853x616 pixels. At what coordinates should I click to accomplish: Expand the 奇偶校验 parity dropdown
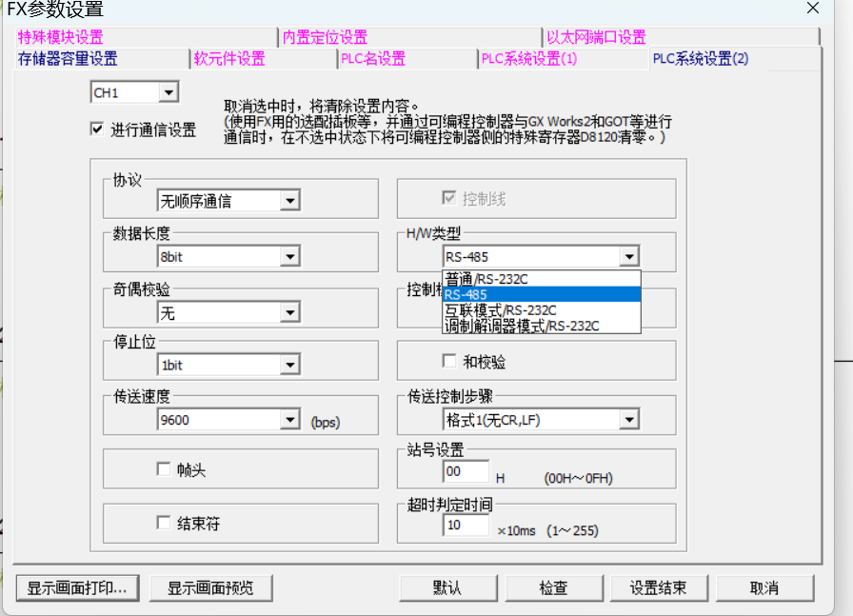pyautogui.click(x=290, y=312)
